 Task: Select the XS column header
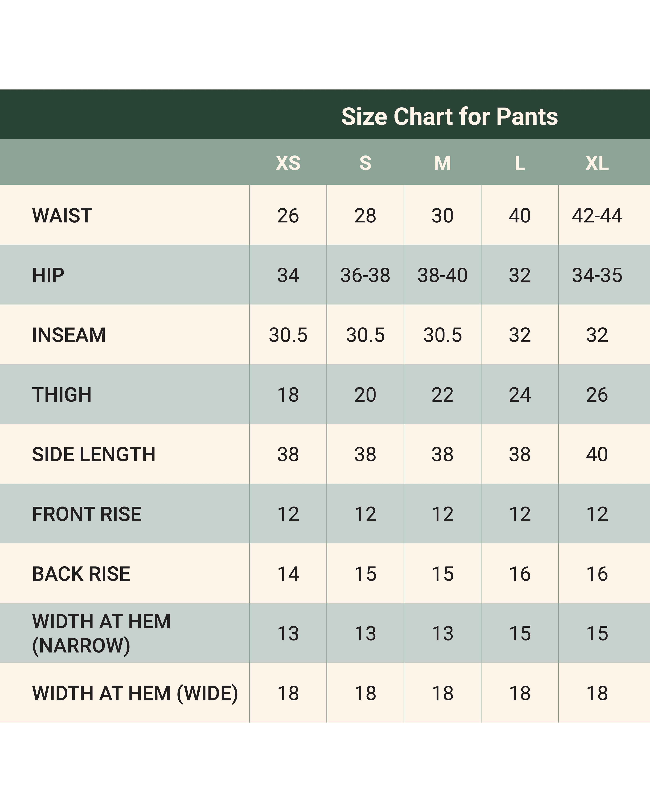(288, 163)
